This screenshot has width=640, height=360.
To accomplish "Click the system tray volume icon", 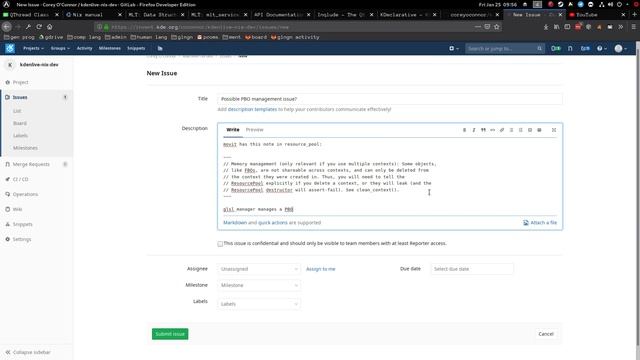I will 610,4.
